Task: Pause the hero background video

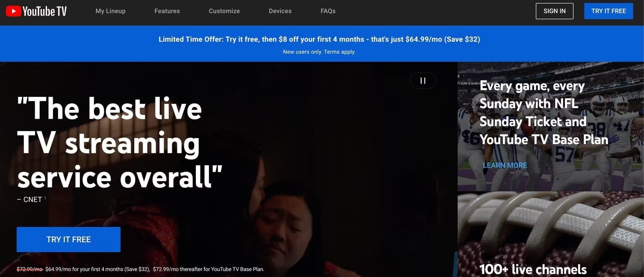Action: [x=423, y=81]
